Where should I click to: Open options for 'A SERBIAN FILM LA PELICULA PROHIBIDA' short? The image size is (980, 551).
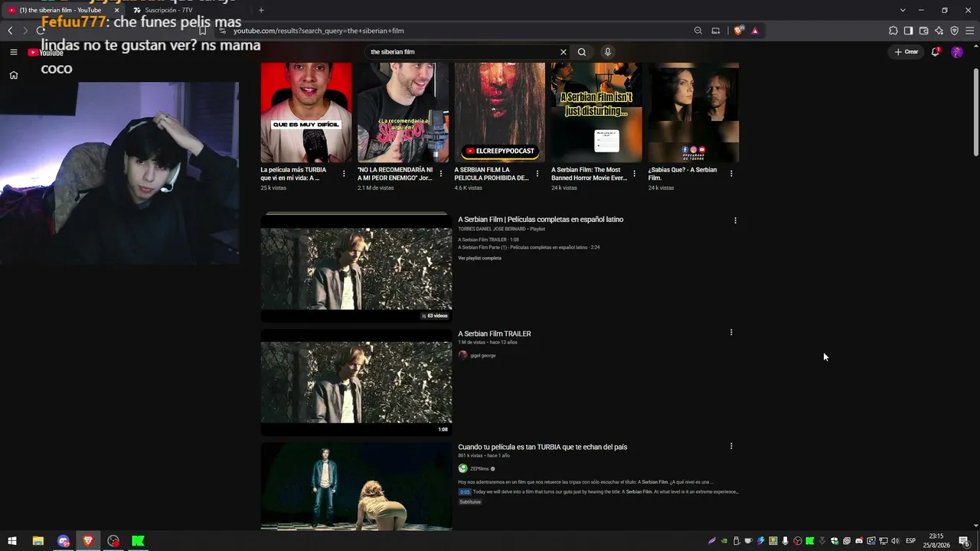(537, 174)
